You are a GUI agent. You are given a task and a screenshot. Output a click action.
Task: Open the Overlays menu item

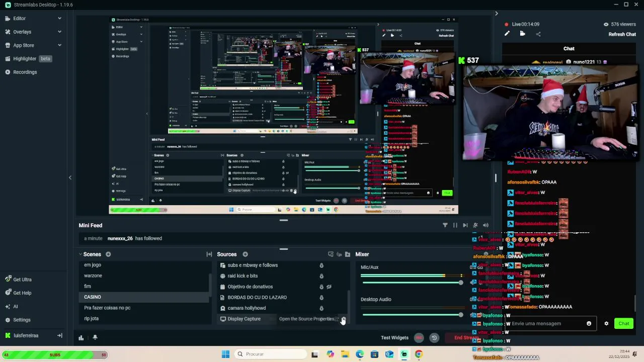click(22, 32)
